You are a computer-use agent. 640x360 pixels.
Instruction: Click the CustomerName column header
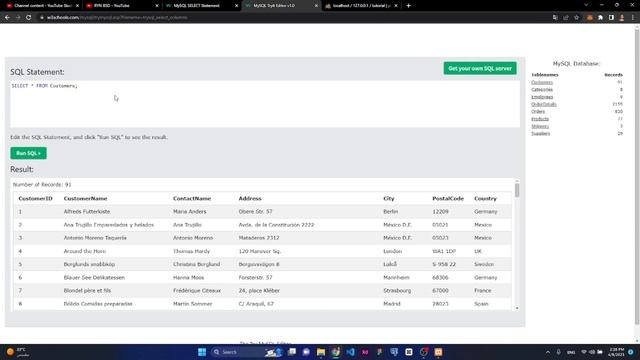coord(85,198)
